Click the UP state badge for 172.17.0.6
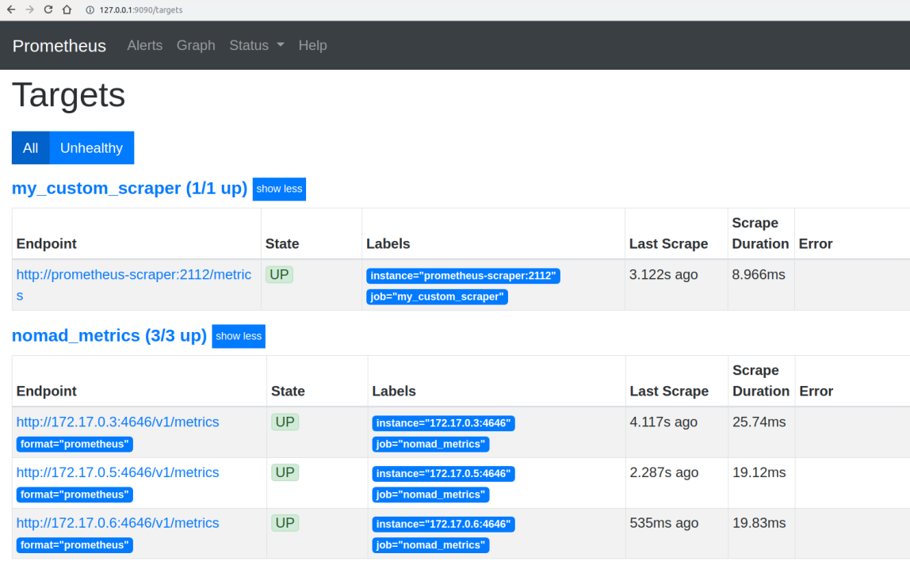910x588 pixels. [285, 523]
